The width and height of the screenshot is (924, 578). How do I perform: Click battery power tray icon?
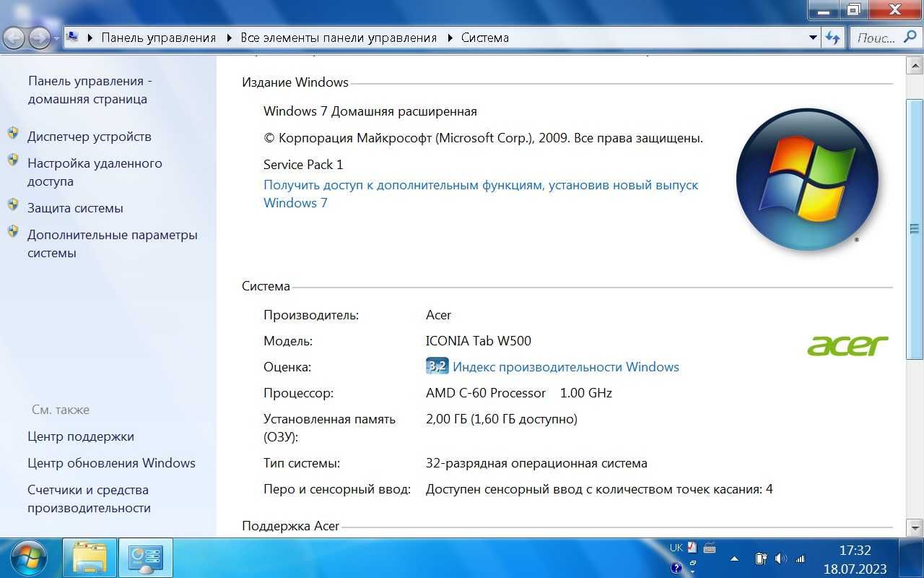point(761,558)
